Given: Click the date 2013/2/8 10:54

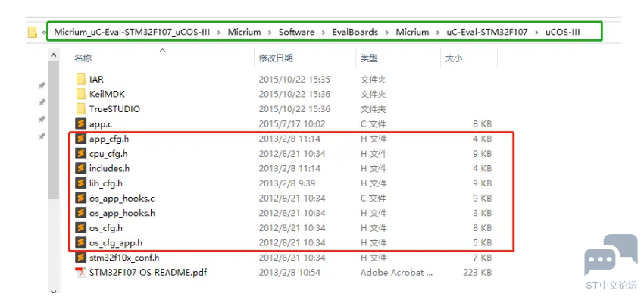Looking at the screenshot, I should pyautogui.click(x=289, y=272).
